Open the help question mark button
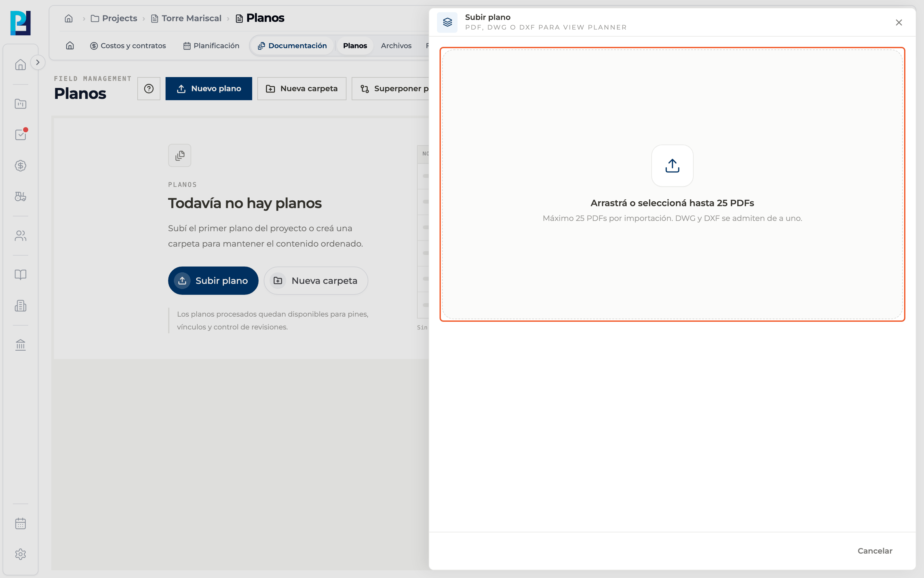 (x=149, y=89)
